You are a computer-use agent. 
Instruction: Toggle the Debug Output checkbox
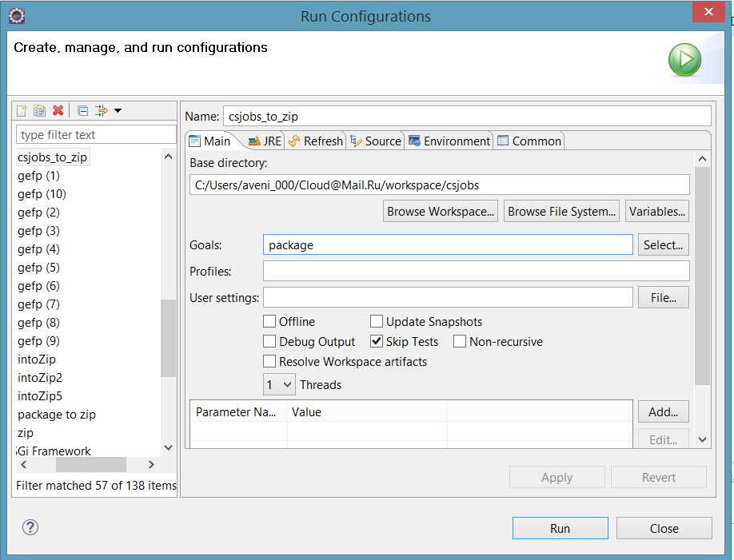coord(269,342)
